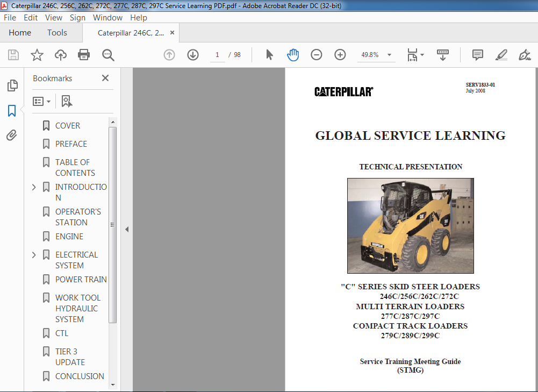Go to previous page arrow
This screenshot has width=538, height=392.
point(169,55)
